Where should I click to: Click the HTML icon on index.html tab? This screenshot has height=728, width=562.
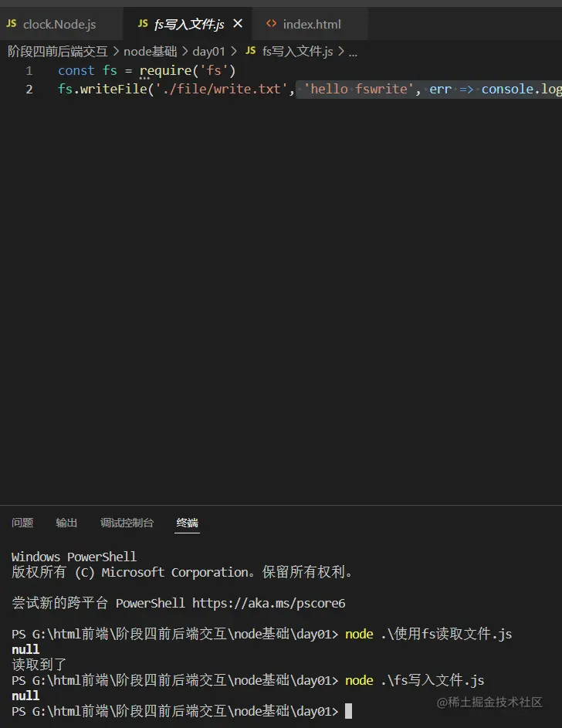(x=272, y=23)
